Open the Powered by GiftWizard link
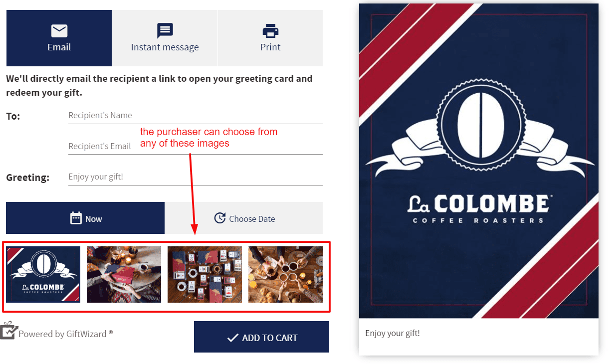Image resolution: width=614 pixels, height=364 pixels. [65, 334]
